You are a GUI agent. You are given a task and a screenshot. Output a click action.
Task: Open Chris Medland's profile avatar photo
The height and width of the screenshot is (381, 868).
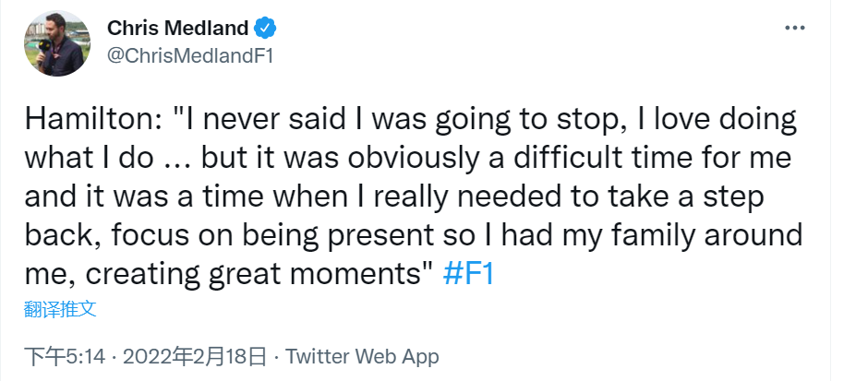pos(57,43)
